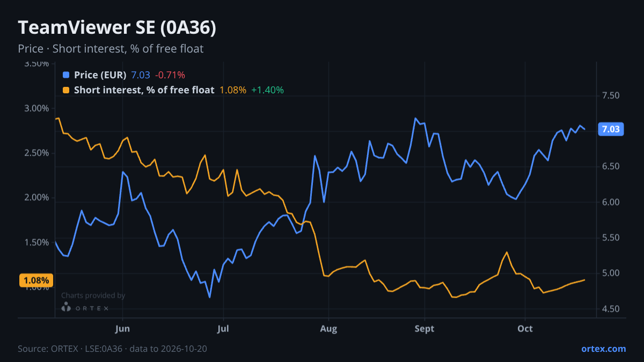644x362 pixels.
Task: Click the Jun x-axis label
Action: coord(123,329)
